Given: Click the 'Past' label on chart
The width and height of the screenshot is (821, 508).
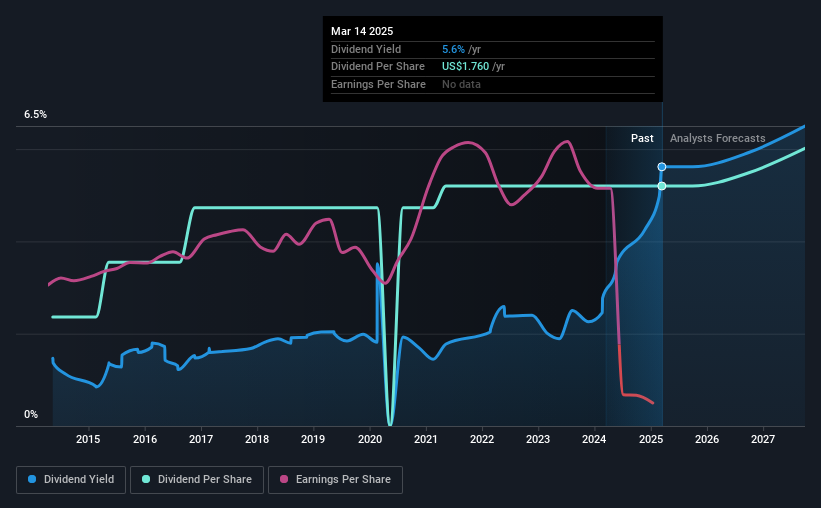Looking at the screenshot, I should 642,138.
